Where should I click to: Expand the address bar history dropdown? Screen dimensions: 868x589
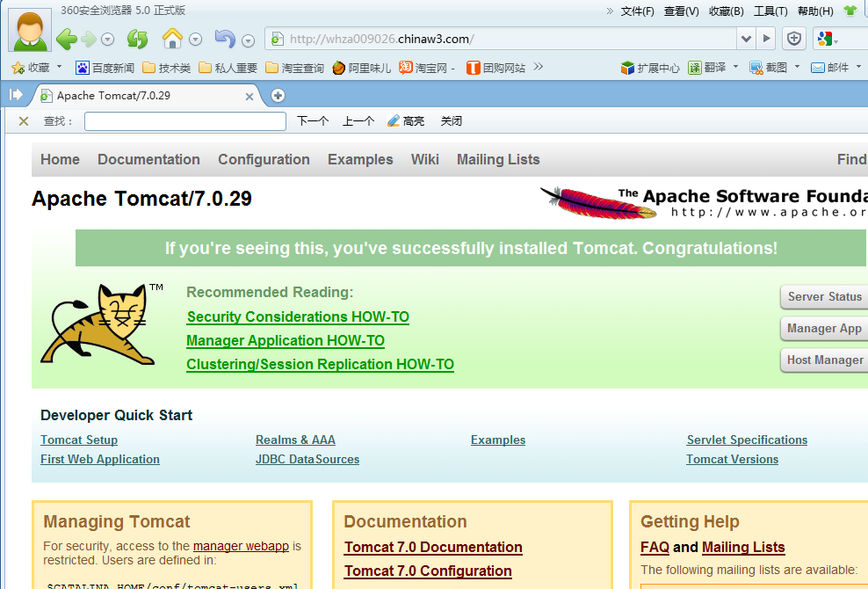point(746,39)
